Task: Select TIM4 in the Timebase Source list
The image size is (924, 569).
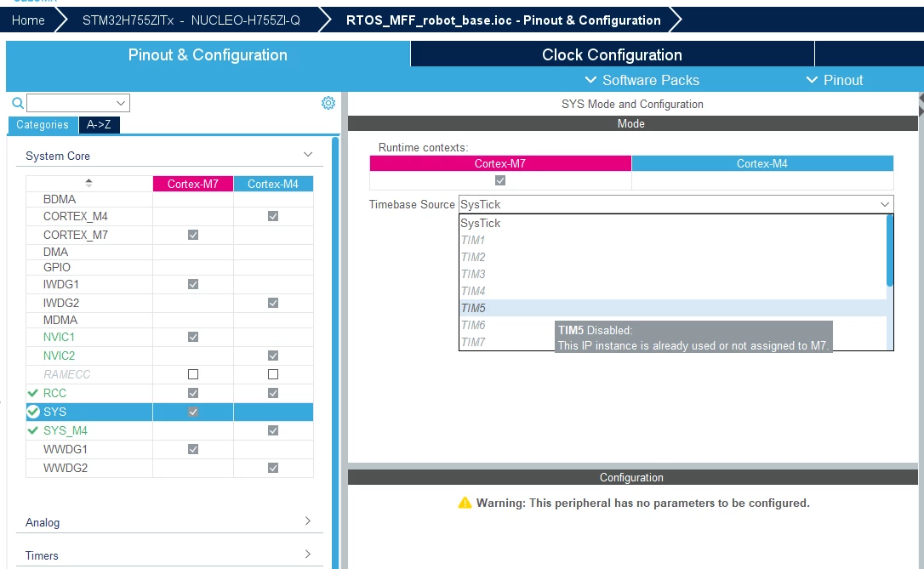Action: click(x=673, y=291)
